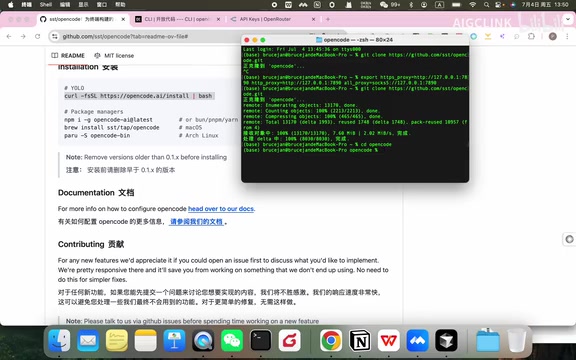This screenshot has width=576, height=360.
Task: Open the Apple menu
Action: tap(11, 5)
